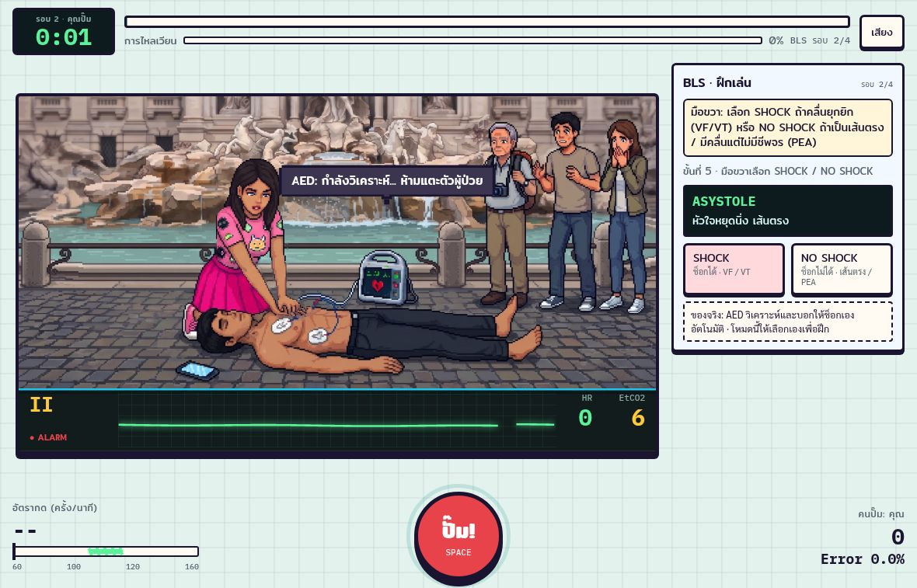Click the round timer showing 0:01
This screenshot has width=917, height=588.
(x=64, y=32)
